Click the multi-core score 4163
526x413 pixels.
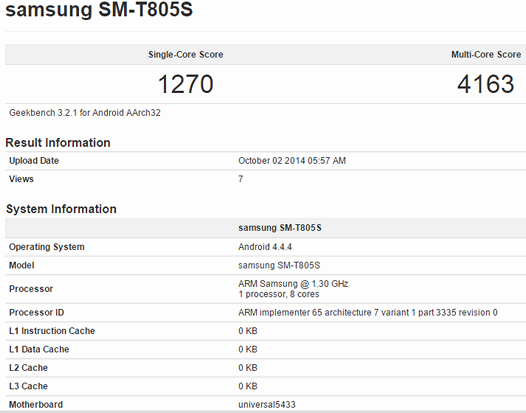486,84
